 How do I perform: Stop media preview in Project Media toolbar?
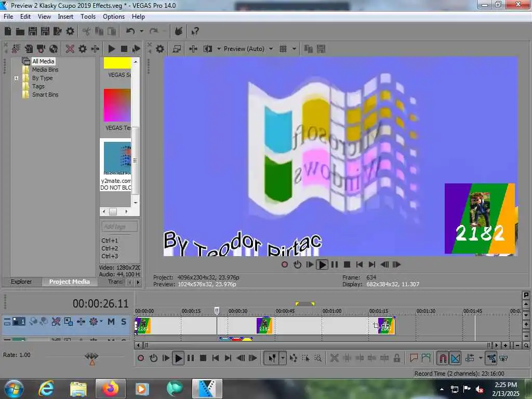tap(124, 49)
